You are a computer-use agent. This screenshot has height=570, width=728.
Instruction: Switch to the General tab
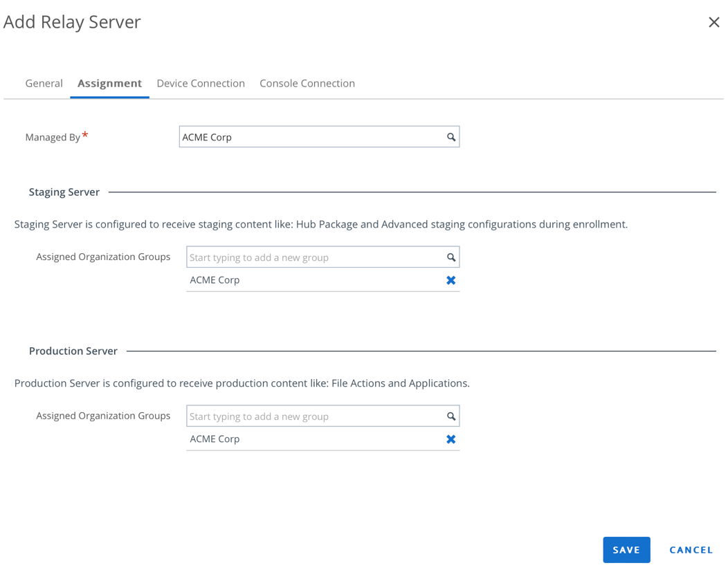(44, 83)
